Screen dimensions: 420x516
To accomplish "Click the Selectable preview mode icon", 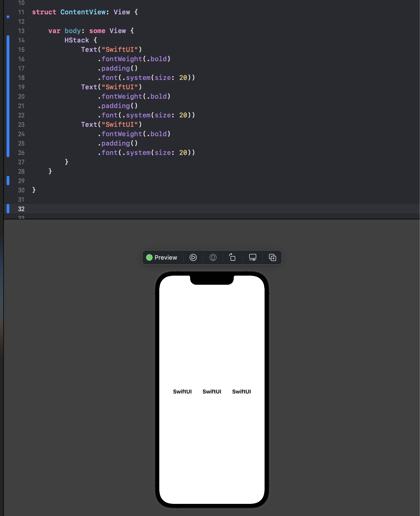I will pyautogui.click(x=213, y=257).
